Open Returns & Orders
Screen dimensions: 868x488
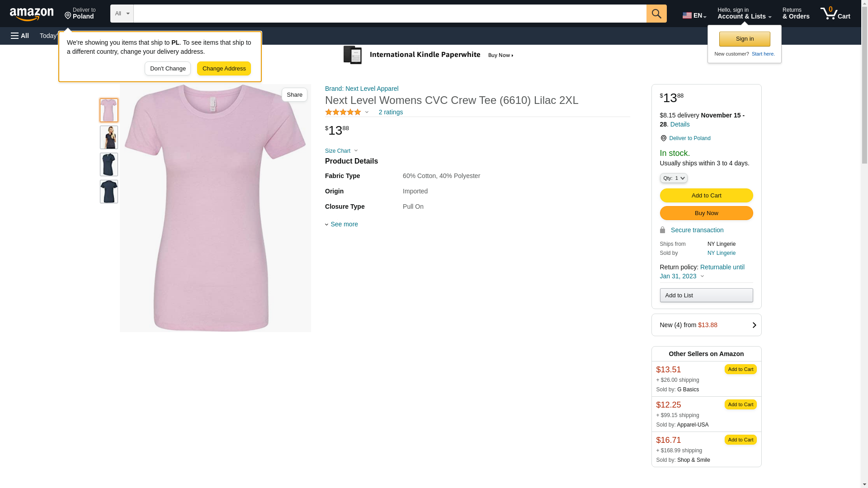pyautogui.click(x=796, y=14)
